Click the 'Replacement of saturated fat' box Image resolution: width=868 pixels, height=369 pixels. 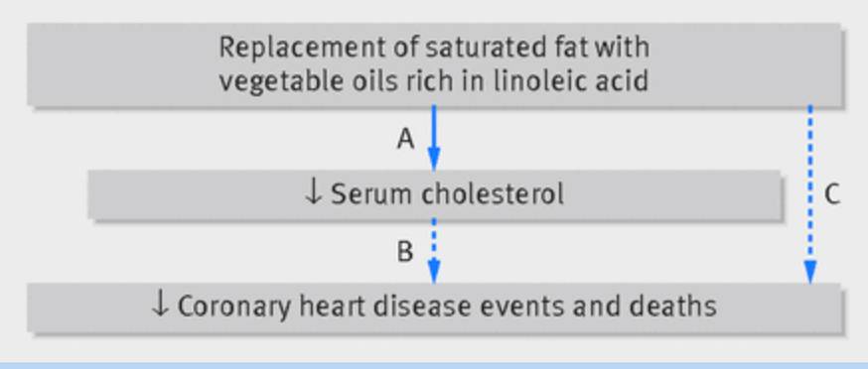click(435, 64)
